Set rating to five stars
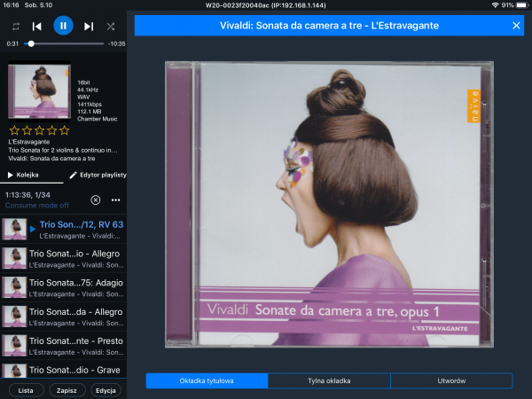The width and height of the screenshot is (532, 399). (x=64, y=130)
